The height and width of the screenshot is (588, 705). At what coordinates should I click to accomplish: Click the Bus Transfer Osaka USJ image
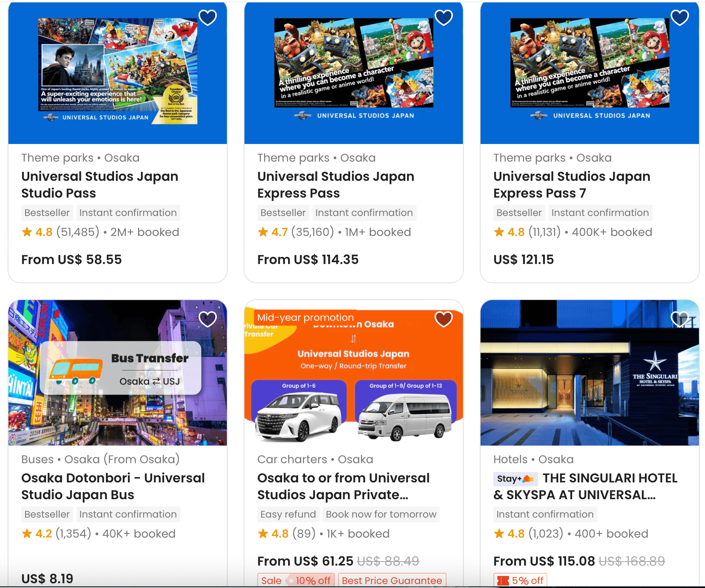[118, 373]
